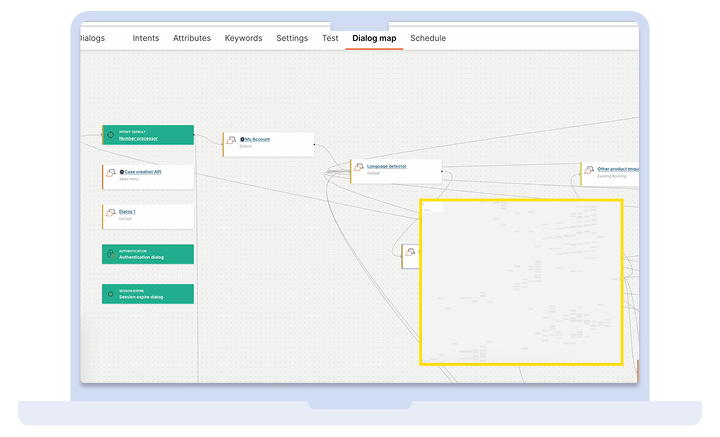
Task: Open the Schedule tab
Action: (428, 38)
